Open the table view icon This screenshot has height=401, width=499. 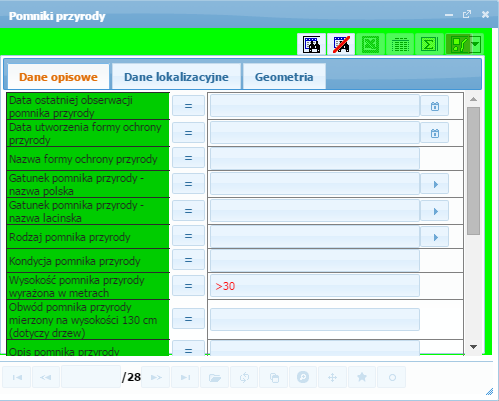click(400, 44)
